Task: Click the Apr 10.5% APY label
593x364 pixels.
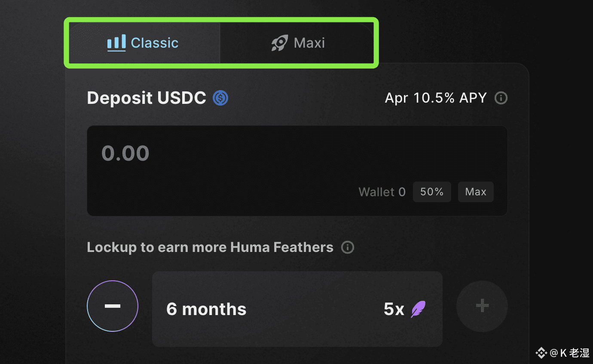Action: [436, 98]
